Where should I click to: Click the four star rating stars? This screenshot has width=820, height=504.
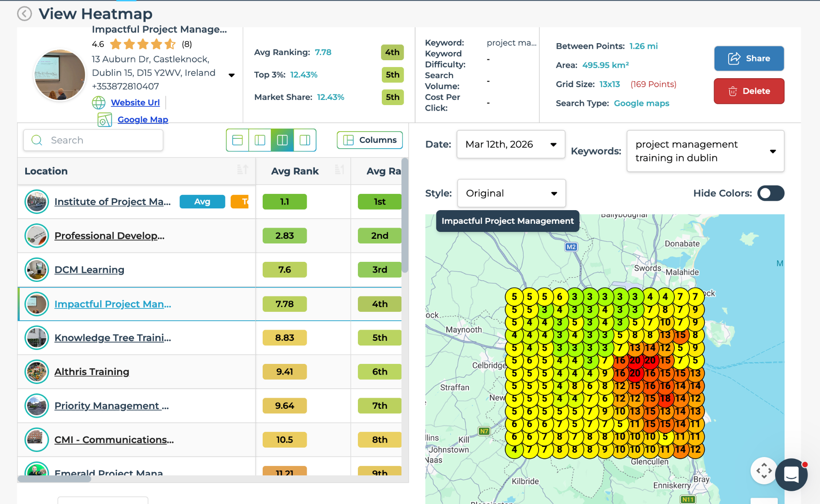pos(143,44)
